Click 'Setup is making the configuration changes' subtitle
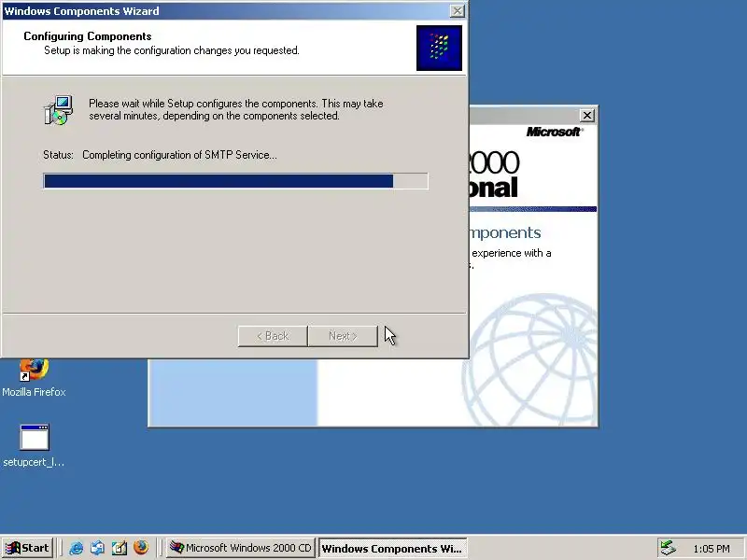This screenshot has height=560, width=747. [x=172, y=50]
